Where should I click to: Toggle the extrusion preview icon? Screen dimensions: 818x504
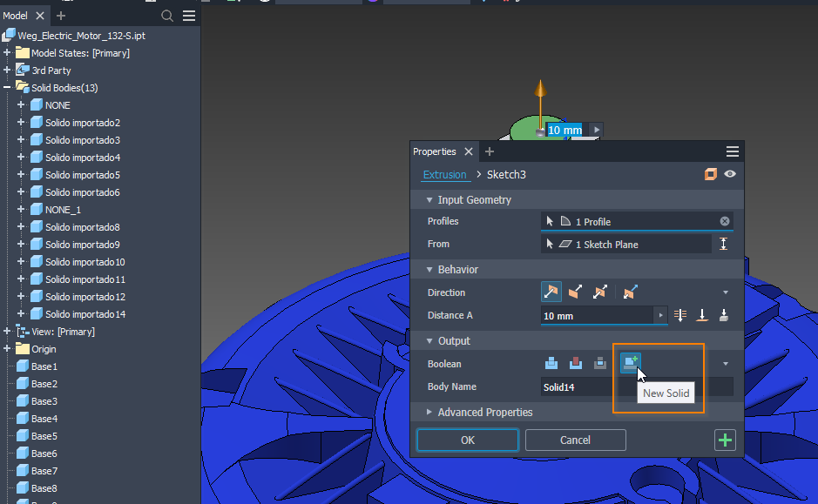click(x=710, y=174)
